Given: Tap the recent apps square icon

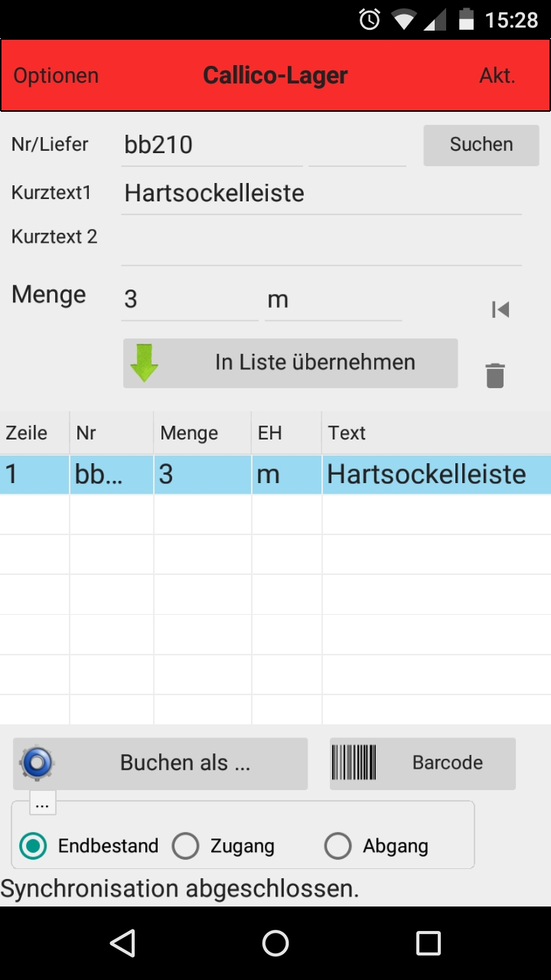Looking at the screenshot, I should [x=429, y=943].
